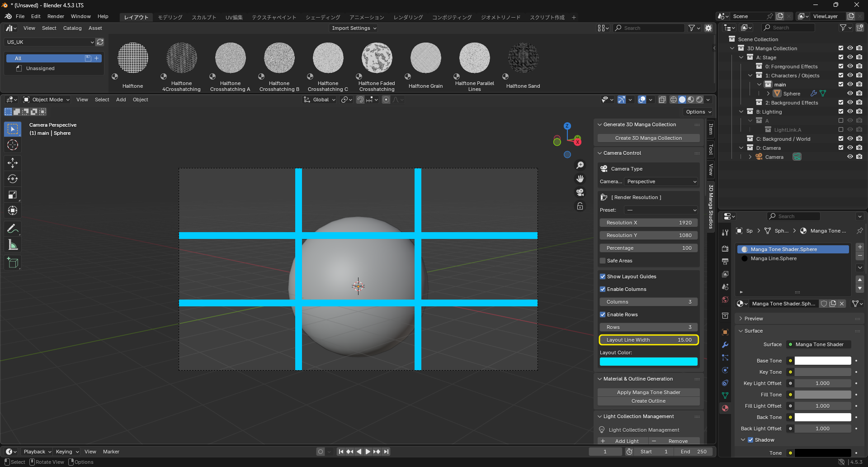Pick the Add Cube tool
Viewport: 868px width, 467px height.
13,262
